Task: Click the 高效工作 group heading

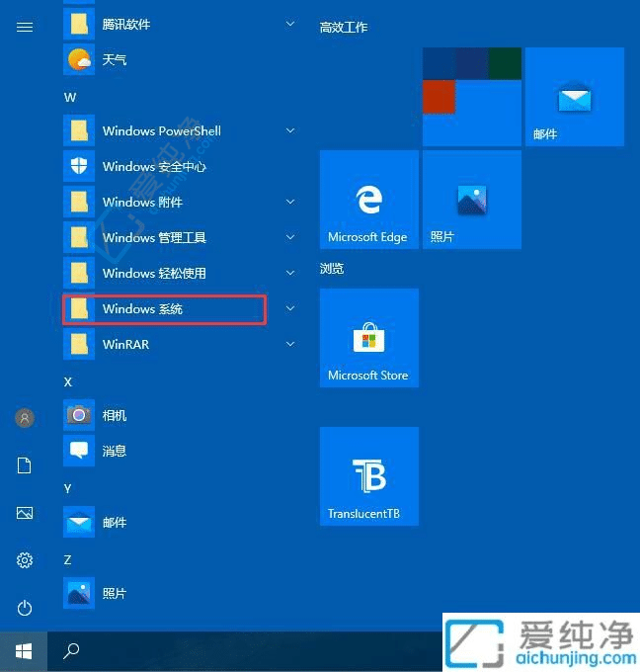Action: tap(344, 28)
